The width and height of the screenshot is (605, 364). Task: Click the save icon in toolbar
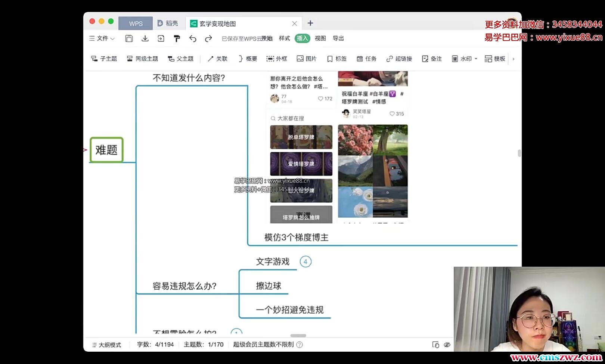(129, 38)
